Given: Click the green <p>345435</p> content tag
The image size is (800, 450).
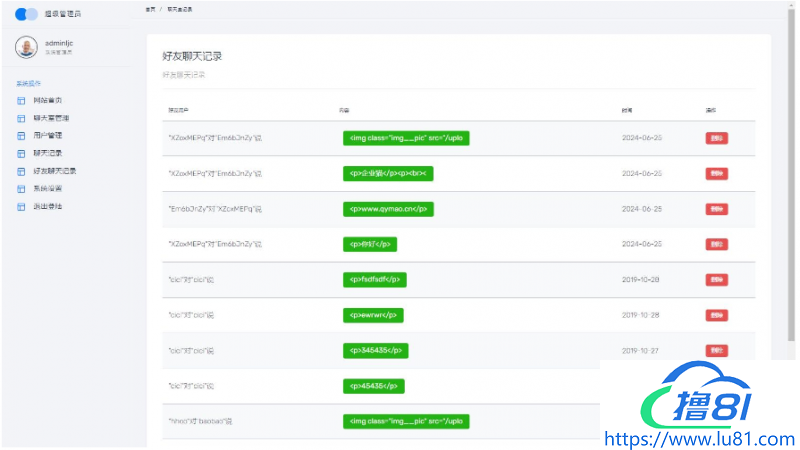Looking at the screenshot, I should point(376,350).
